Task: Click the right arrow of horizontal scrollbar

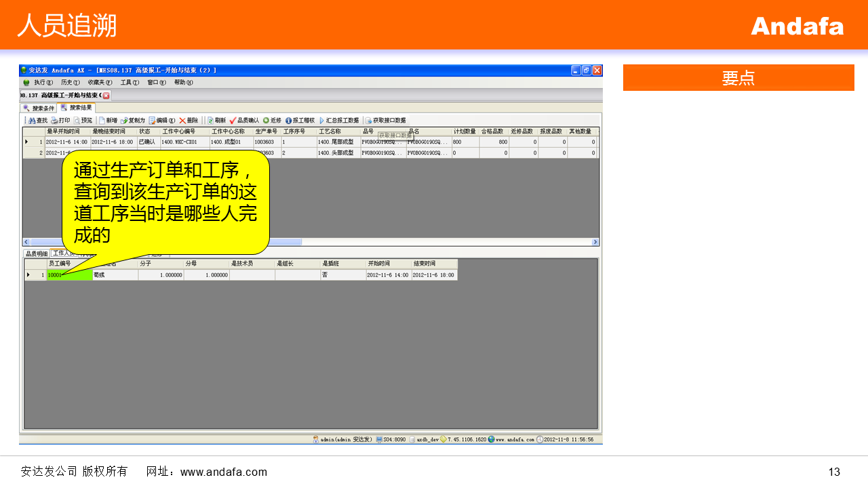Action: pyautogui.click(x=595, y=242)
